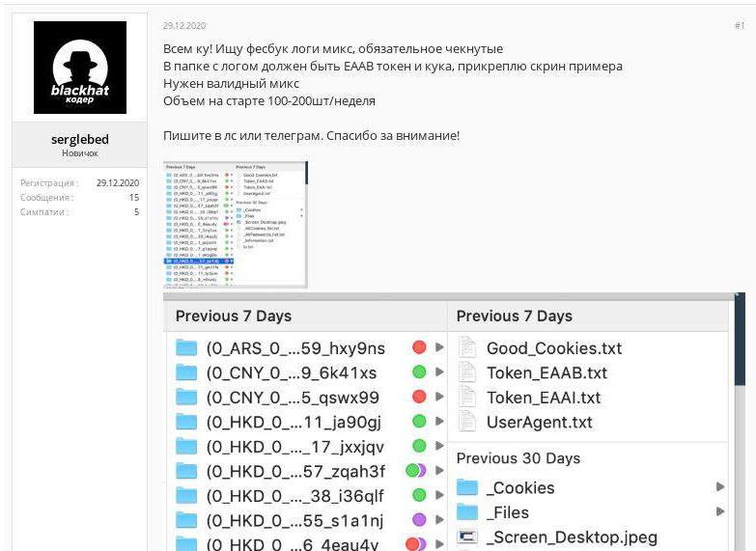Click folder icon of (0_HKD_0_...57_zqah3f
Screen dimensions: 756x551
pos(186,471)
